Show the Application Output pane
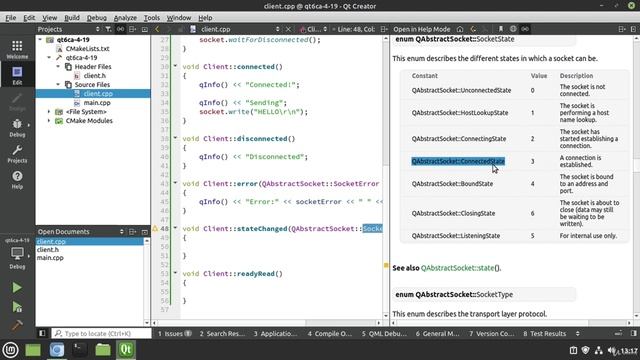 click(276, 333)
